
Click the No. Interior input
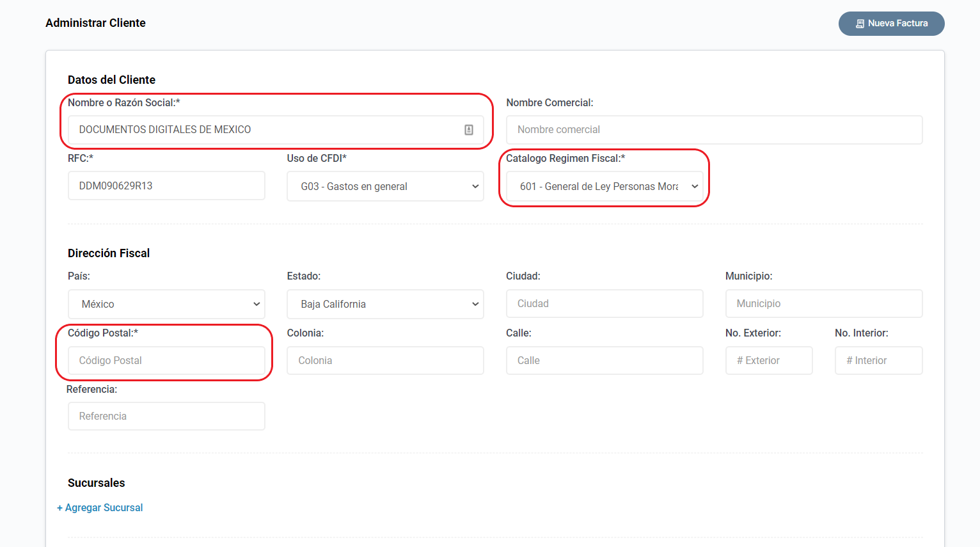(x=878, y=360)
